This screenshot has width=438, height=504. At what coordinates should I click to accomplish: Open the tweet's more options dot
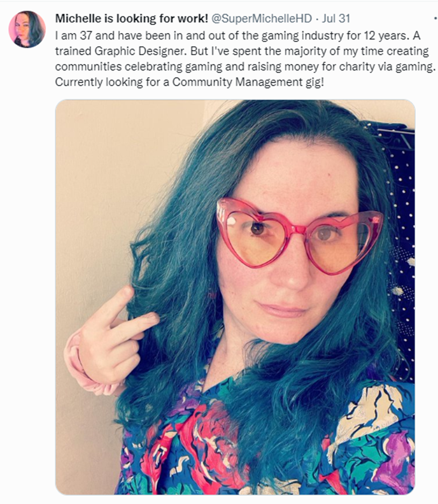436,19
